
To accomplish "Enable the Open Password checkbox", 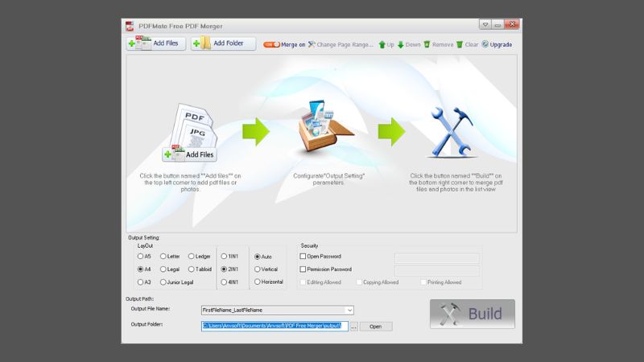I will pos(303,256).
